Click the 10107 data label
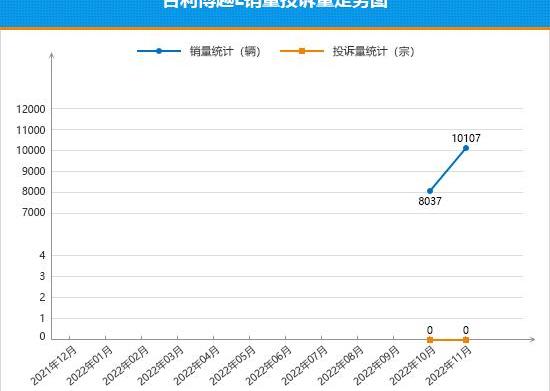Image resolution: width=550 pixels, height=391 pixels. [x=466, y=138]
